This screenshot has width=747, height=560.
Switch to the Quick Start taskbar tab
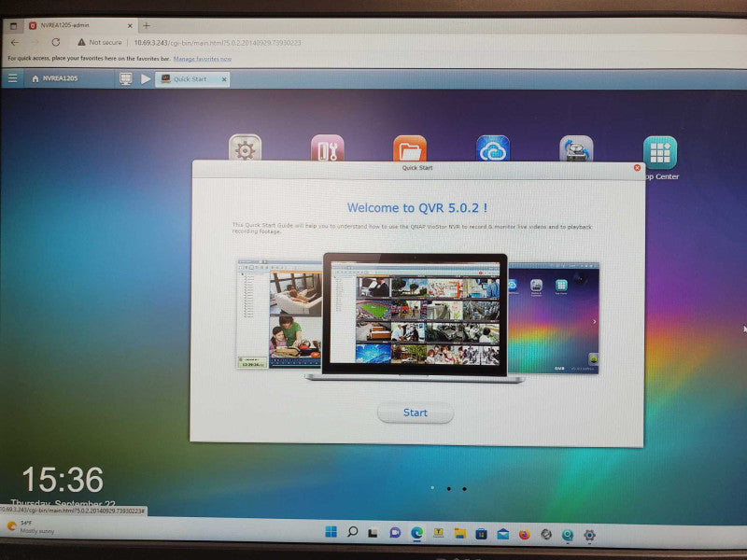pyautogui.click(x=190, y=79)
